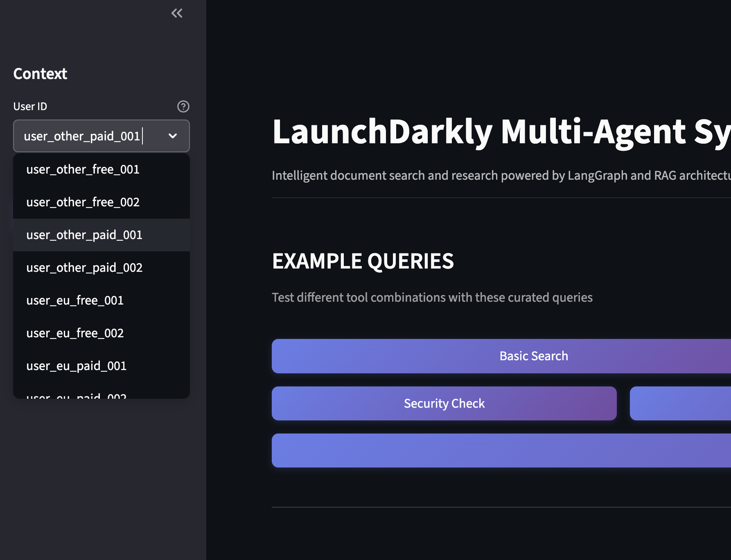Open the User ID help tooltip
The width and height of the screenshot is (731, 560).
point(183,106)
